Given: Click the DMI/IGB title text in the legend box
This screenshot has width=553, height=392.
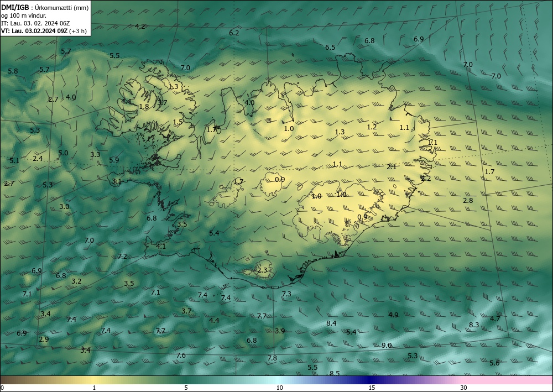Looking at the screenshot, I should (x=15, y=8).
